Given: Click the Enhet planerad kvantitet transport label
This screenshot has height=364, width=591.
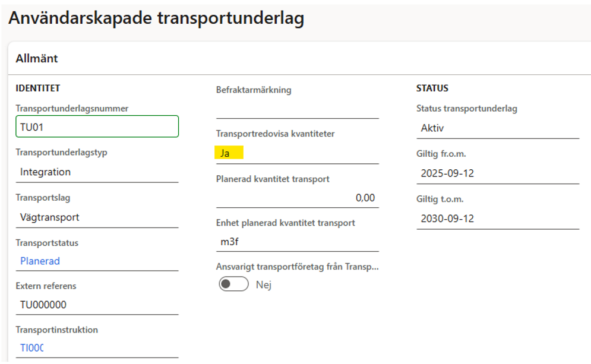Looking at the screenshot, I should (x=285, y=223).
